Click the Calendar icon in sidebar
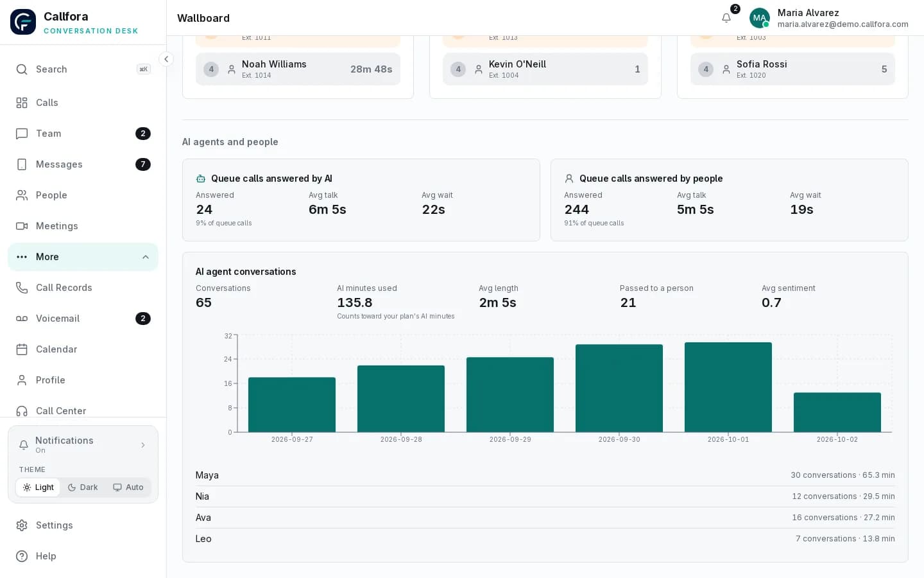924x578 pixels. [22, 349]
